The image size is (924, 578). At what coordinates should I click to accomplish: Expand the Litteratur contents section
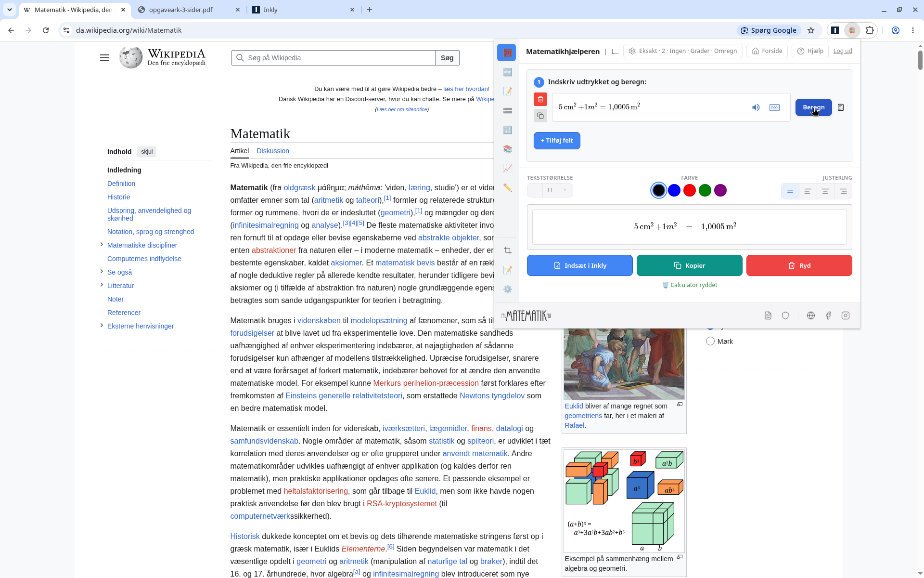pos(102,285)
